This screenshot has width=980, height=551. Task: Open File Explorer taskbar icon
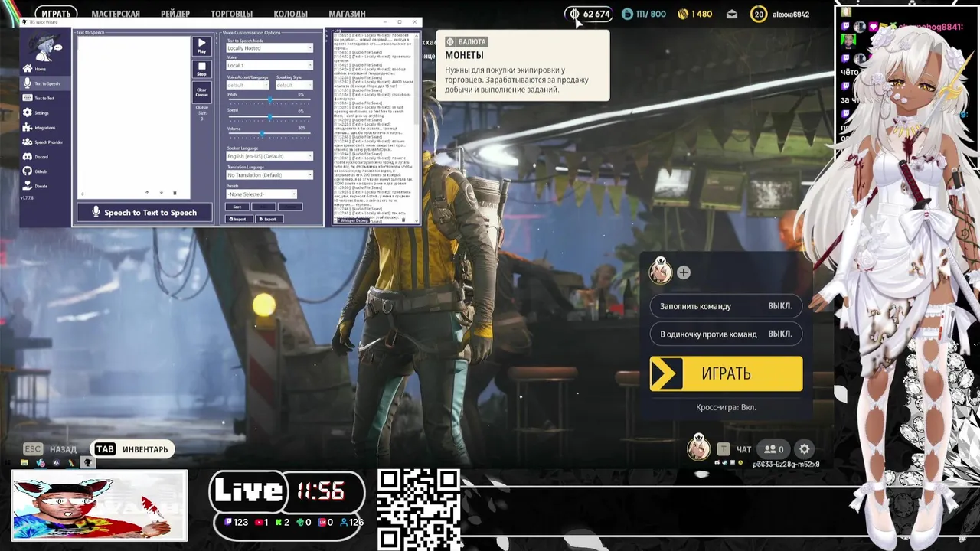(24, 463)
